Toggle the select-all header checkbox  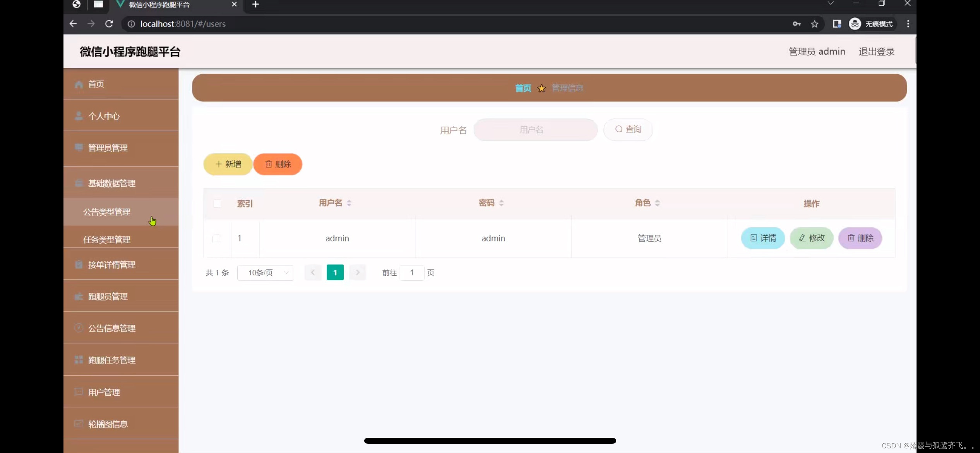218,204
